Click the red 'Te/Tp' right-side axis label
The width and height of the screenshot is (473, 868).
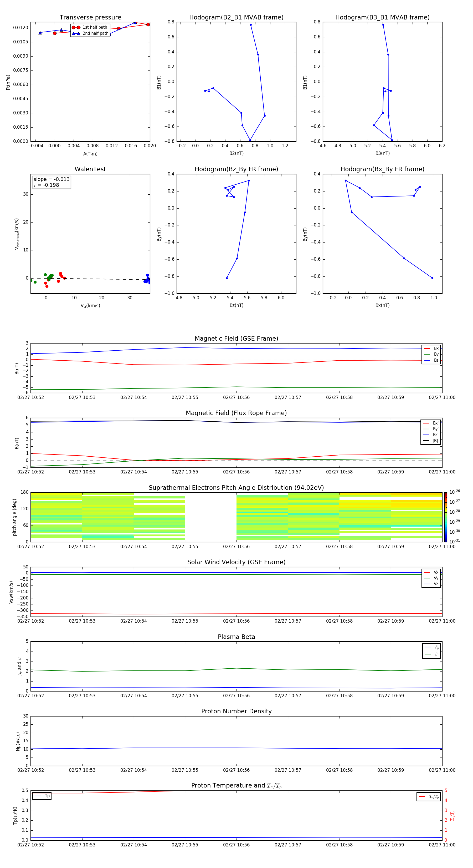click(453, 816)
